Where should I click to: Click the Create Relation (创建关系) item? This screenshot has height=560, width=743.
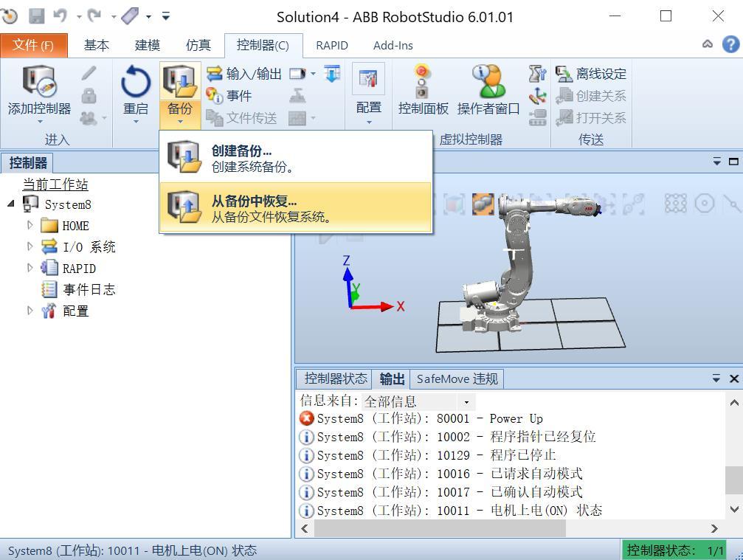point(591,96)
